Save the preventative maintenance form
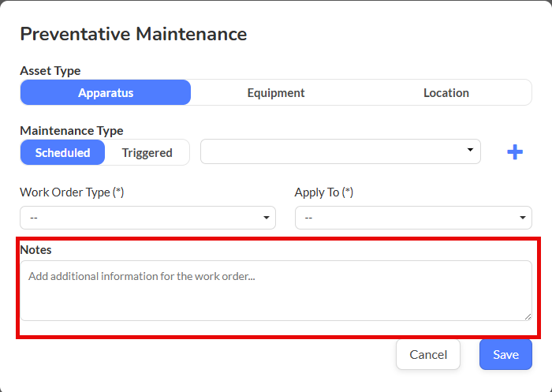The height and width of the screenshot is (392, 552). pyautogui.click(x=505, y=354)
